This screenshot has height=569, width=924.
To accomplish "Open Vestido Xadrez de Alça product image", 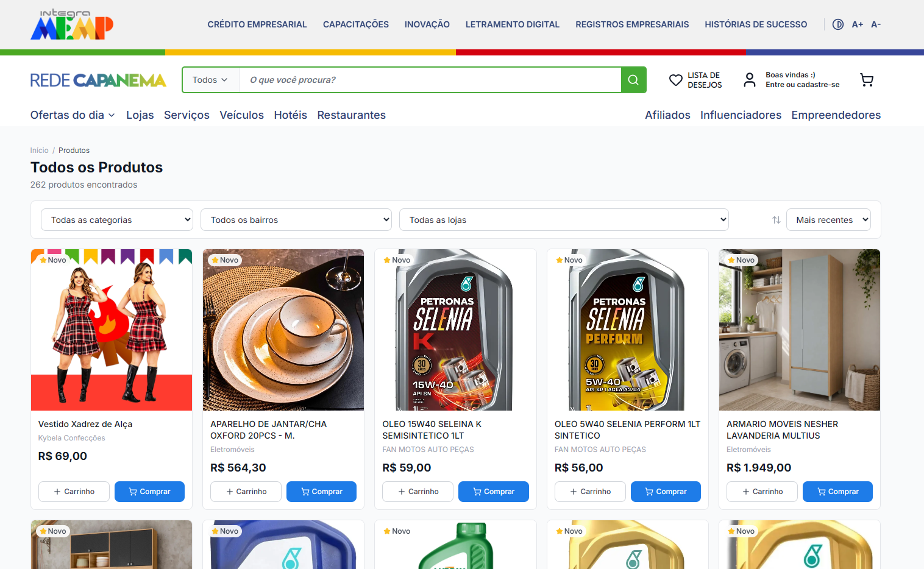I will point(112,330).
